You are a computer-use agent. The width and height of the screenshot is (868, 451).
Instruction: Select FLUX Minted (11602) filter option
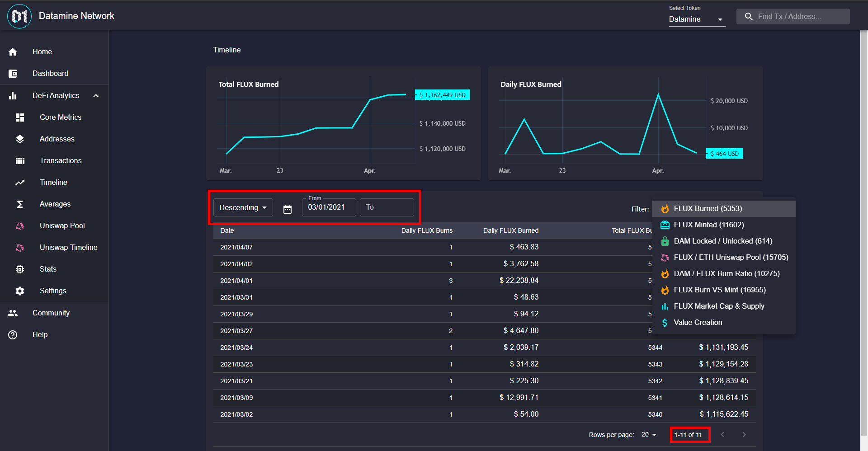(x=724, y=225)
